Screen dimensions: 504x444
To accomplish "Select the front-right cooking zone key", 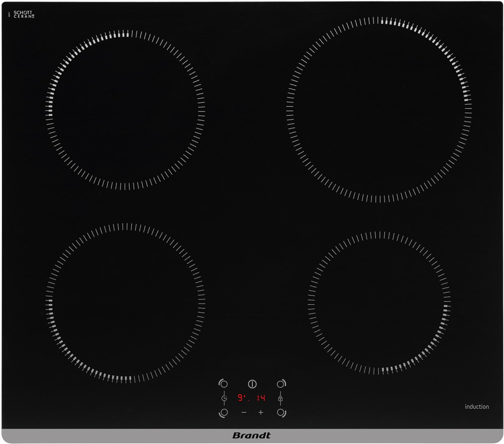I will (x=281, y=412).
